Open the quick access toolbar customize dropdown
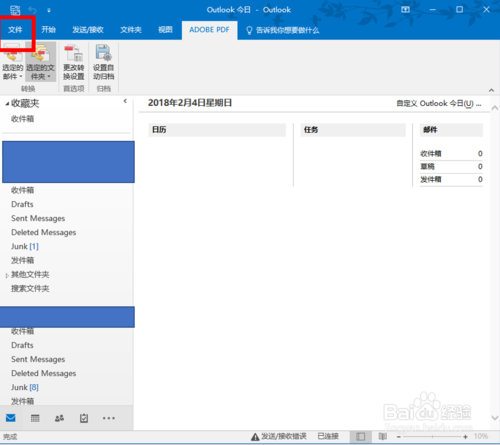The image size is (500, 445). pyautogui.click(x=49, y=10)
